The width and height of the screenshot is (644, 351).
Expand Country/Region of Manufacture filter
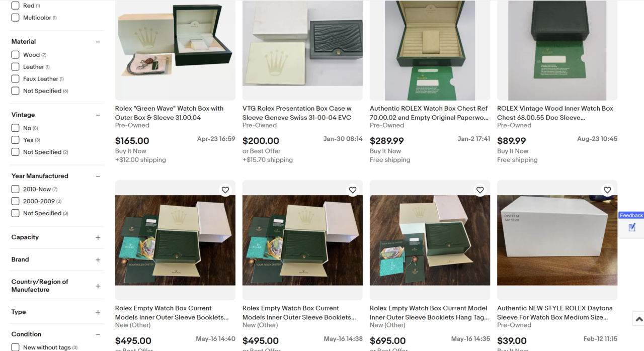(x=98, y=286)
